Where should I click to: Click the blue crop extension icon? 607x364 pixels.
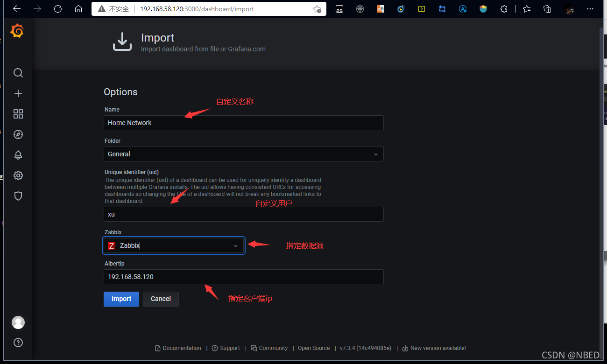[x=442, y=9]
